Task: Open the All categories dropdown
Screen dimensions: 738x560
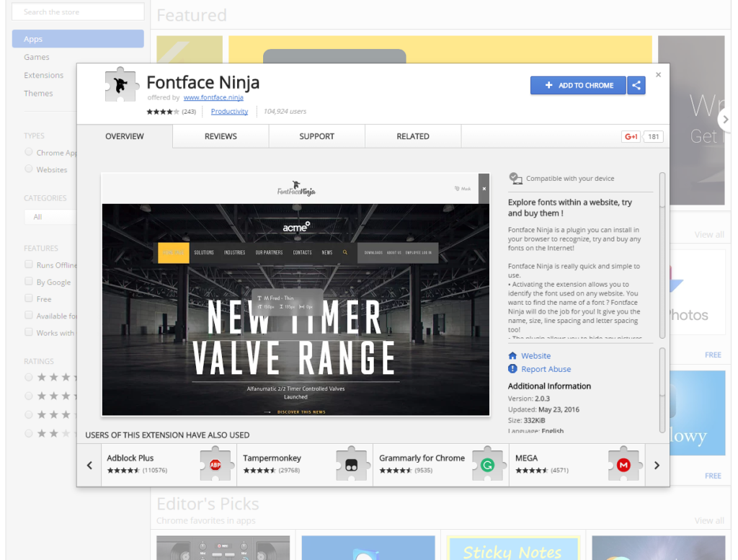Action: pos(50,217)
